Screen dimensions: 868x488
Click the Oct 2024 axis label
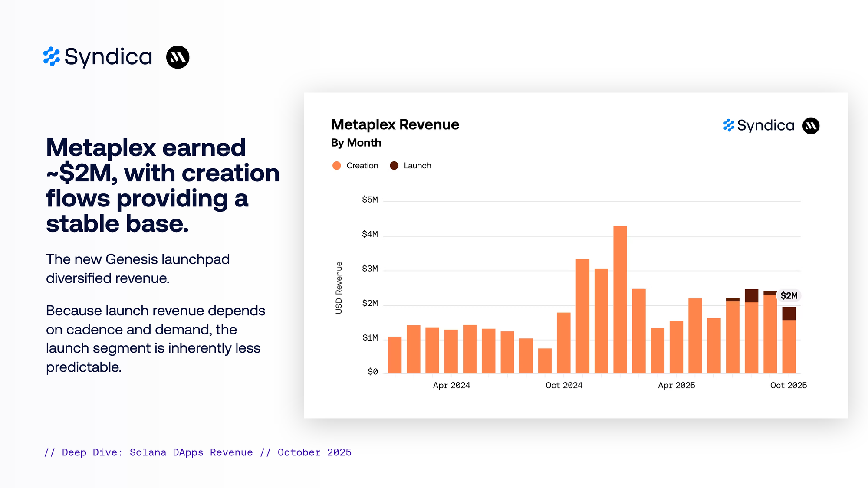[564, 385]
